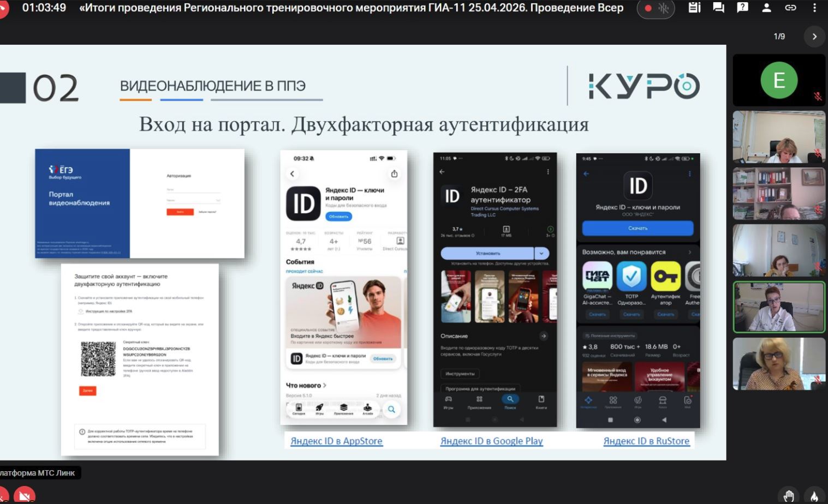The height and width of the screenshot is (504, 828).
Task: Click the red button below the QR code
Action: pos(87,391)
